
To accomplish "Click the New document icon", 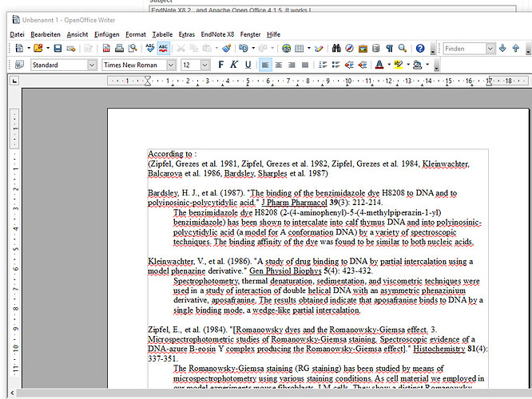I will tap(19, 49).
